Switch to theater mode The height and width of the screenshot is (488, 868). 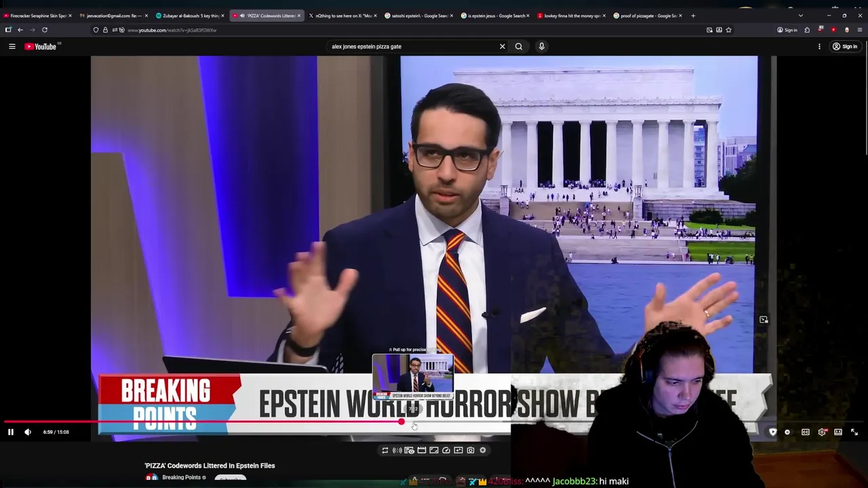pyautogui.click(x=838, y=432)
